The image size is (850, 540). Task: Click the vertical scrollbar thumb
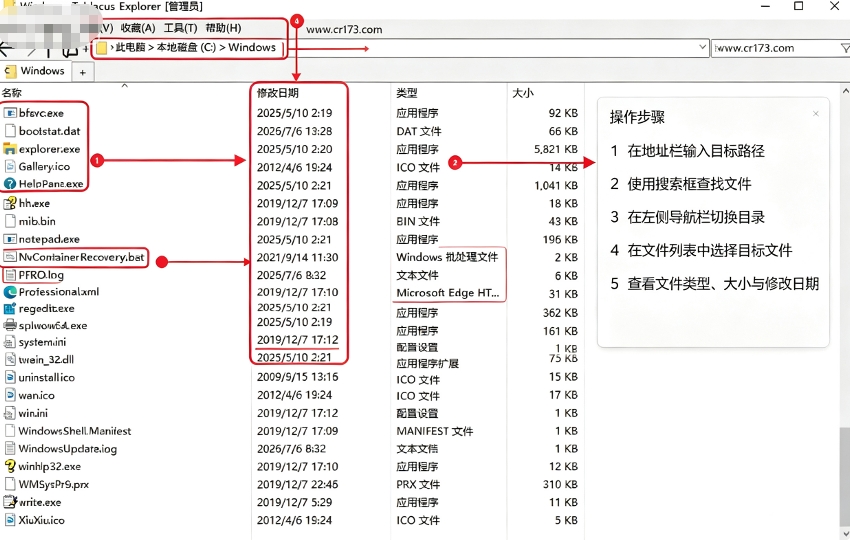845,475
